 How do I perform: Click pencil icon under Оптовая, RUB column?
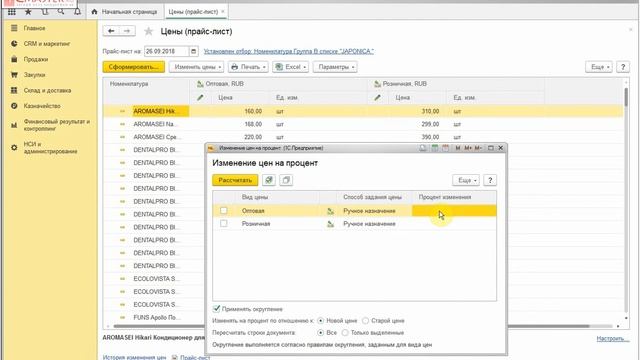200,98
